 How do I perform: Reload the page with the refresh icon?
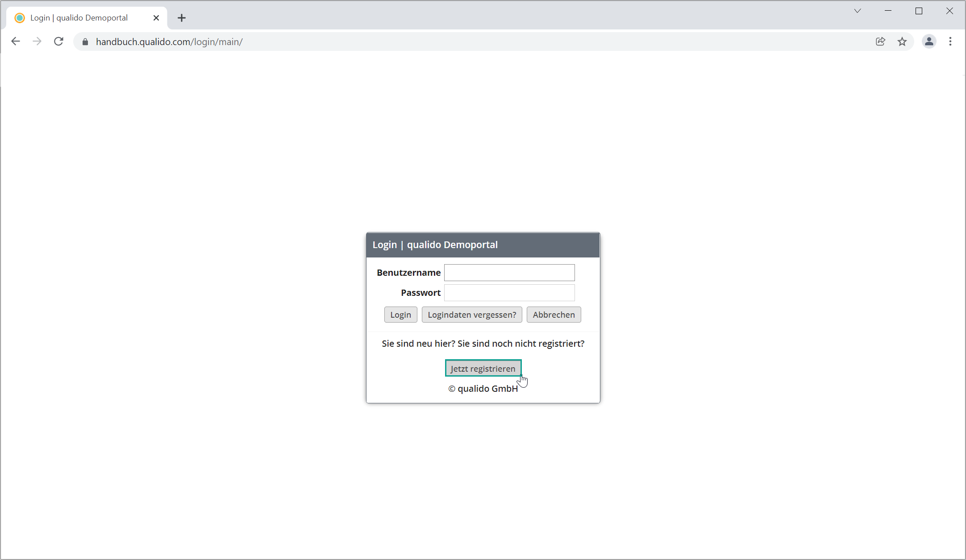58,41
